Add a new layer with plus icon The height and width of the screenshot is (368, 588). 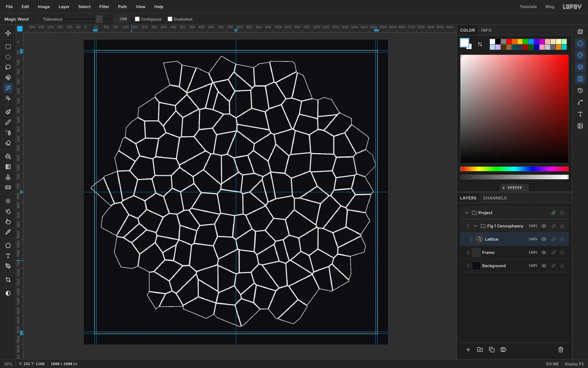pos(468,350)
